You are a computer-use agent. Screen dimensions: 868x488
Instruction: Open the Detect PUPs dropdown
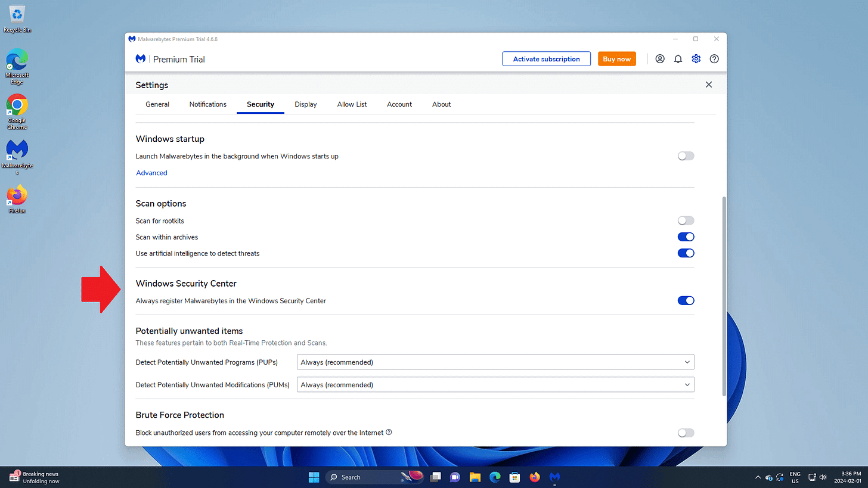(x=495, y=362)
